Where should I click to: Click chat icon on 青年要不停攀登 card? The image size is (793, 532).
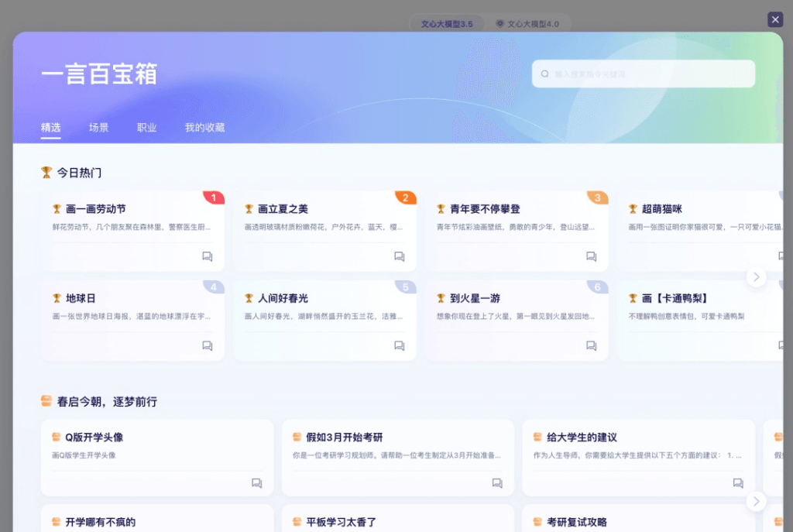tap(591, 256)
